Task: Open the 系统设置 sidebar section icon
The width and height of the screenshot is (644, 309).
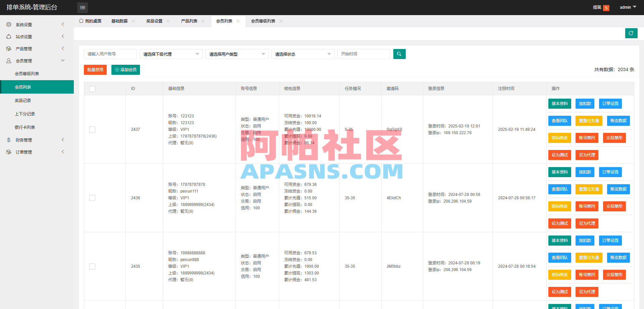Action: (8, 24)
